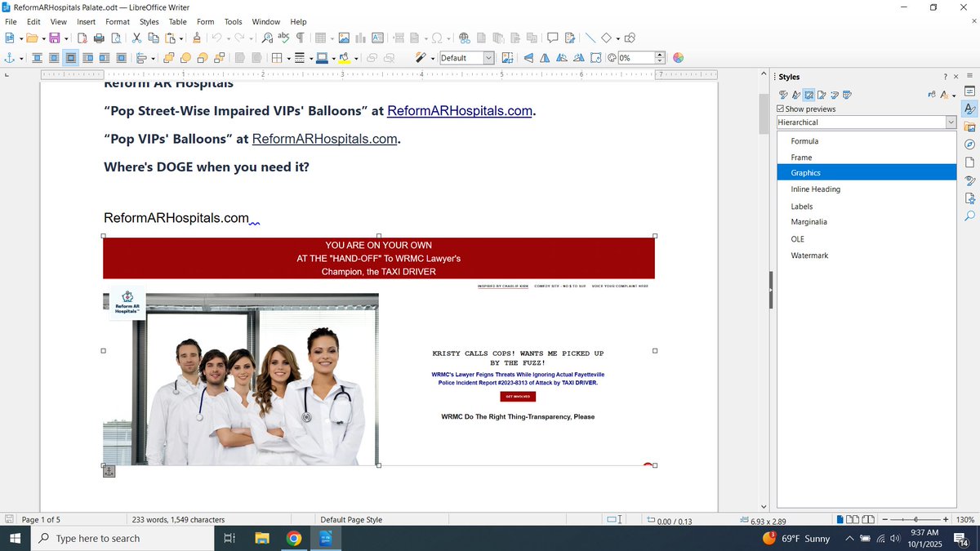Open the Table menu
Image resolution: width=980 pixels, height=551 pixels.
click(x=177, y=22)
